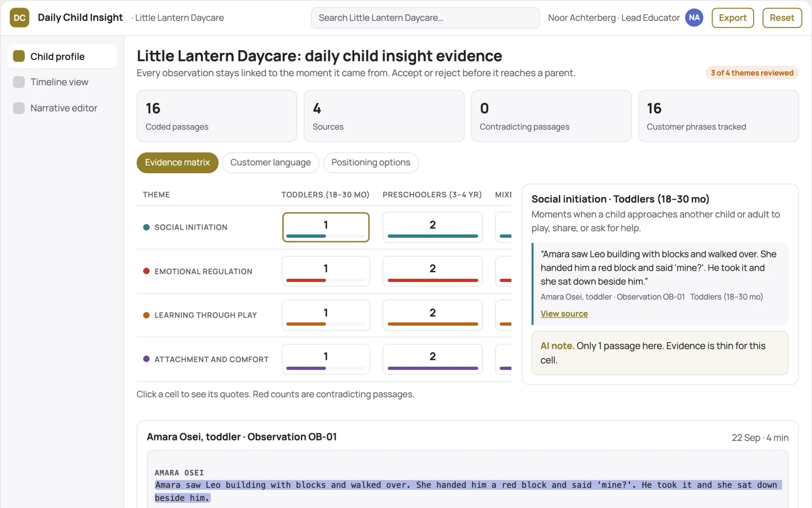Click the 0 Contradicting passages card
This screenshot has width=812, height=508.
click(x=551, y=116)
